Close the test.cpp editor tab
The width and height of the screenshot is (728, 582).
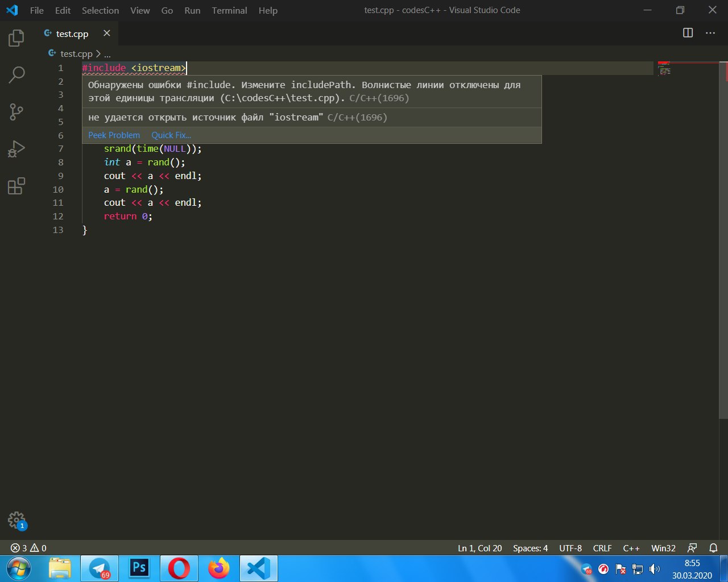point(106,34)
